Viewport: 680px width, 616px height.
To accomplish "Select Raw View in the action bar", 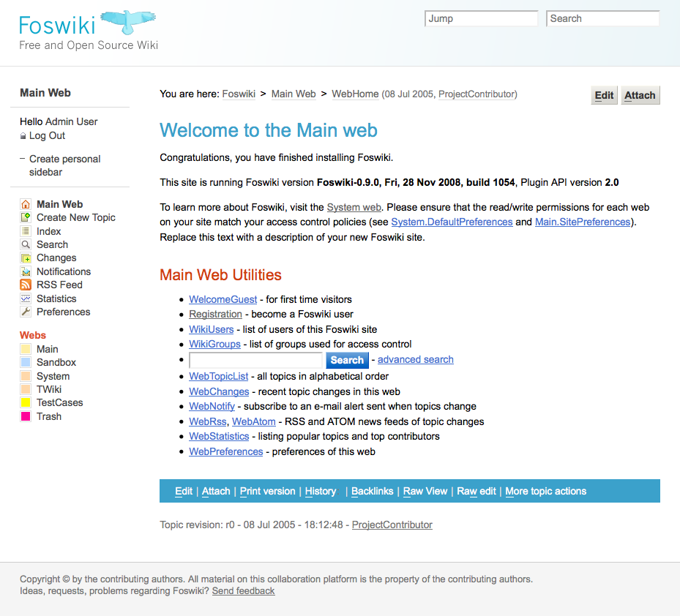I will (425, 491).
